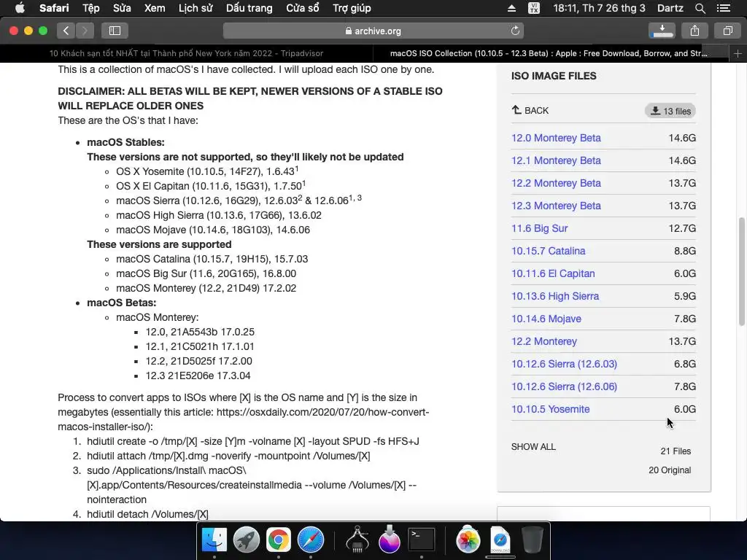This screenshot has width=747, height=560.
Task: Open the Dấu trang menu
Action: coord(249,8)
